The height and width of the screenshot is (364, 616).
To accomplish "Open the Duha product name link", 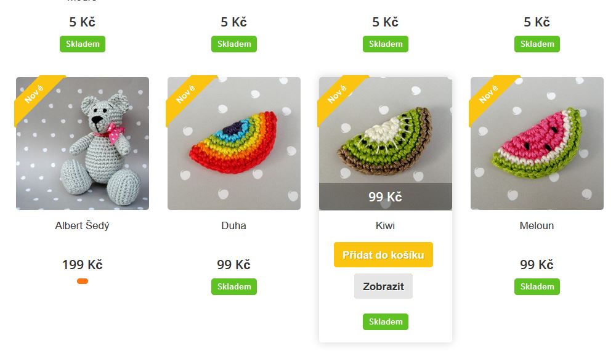I will (233, 226).
